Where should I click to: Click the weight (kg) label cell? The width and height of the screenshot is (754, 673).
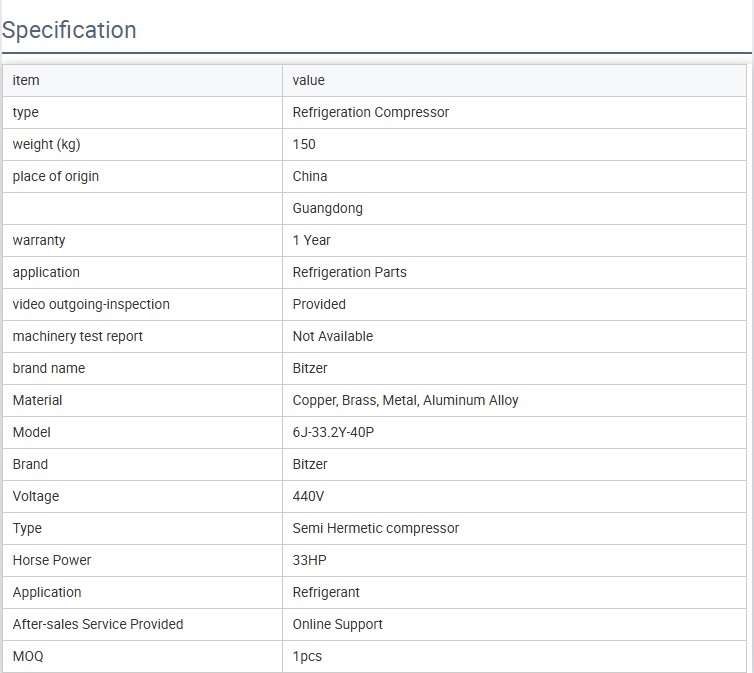coord(46,144)
